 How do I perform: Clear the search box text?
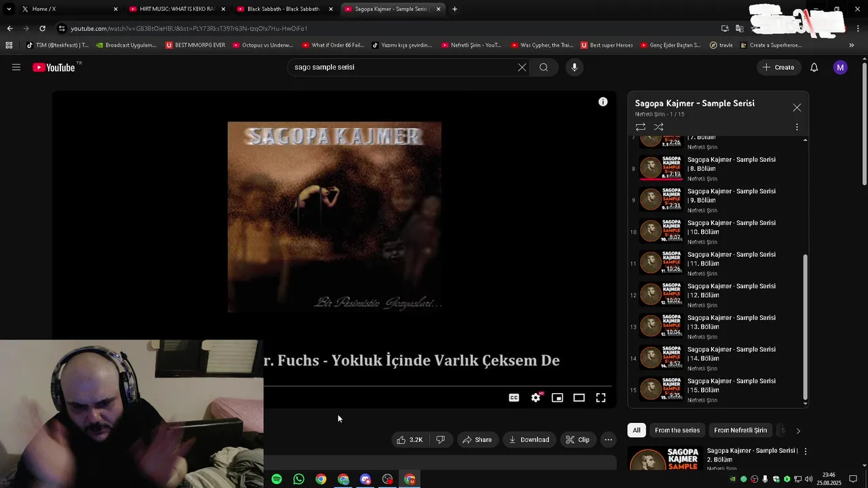[x=521, y=67]
